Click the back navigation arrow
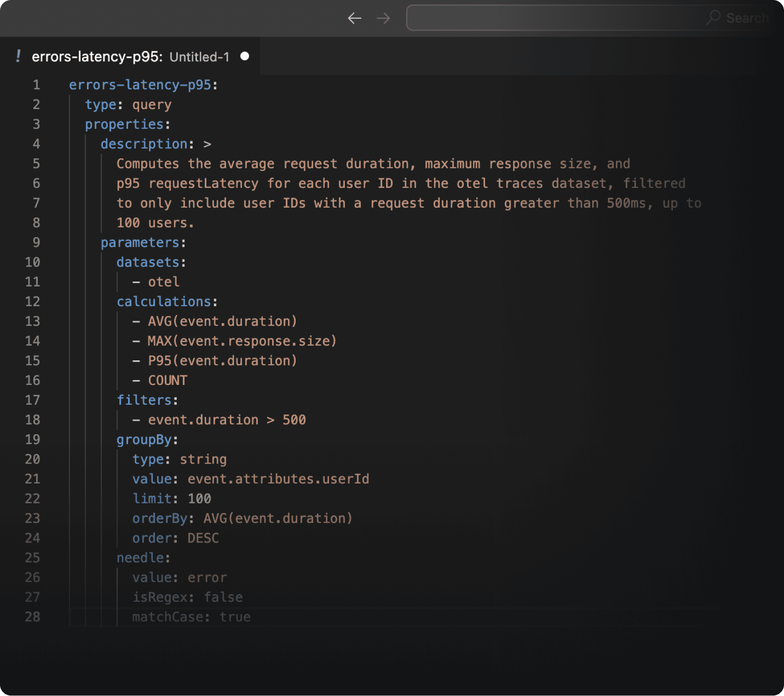This screenshot has width=784, height=696. (x=355, y=18)
